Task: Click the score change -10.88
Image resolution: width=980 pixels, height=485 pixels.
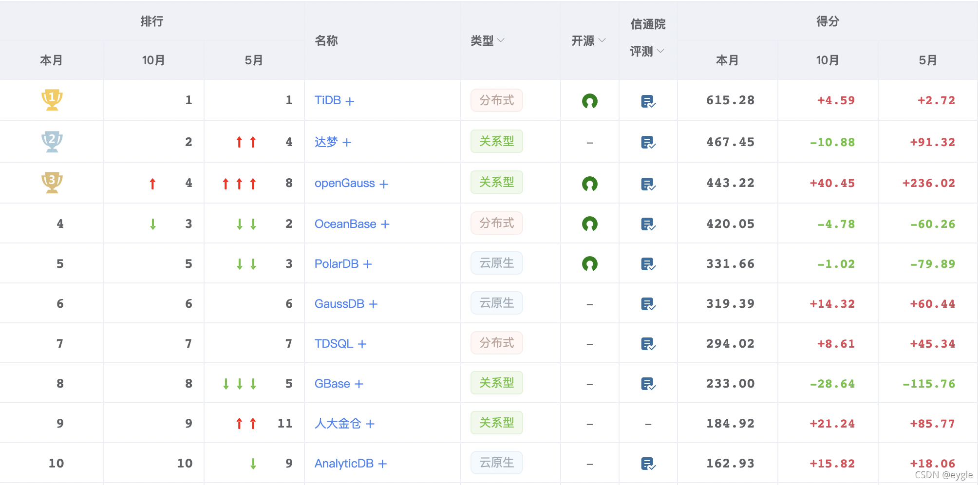Action: pos(832,142)
